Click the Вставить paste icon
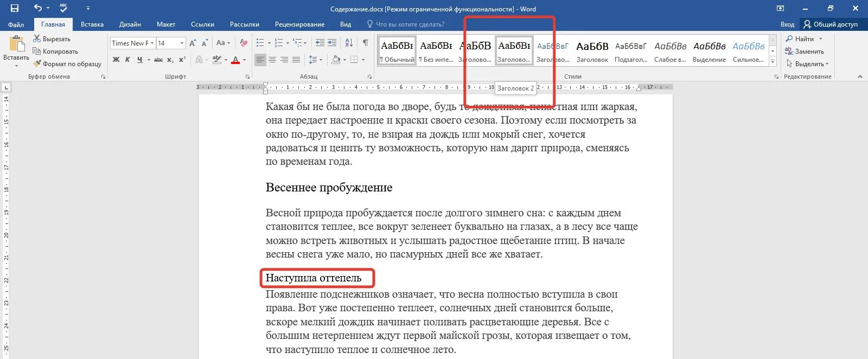Image resolution: width=868 pixels, height=359 pixels. [x=16, y=43]
